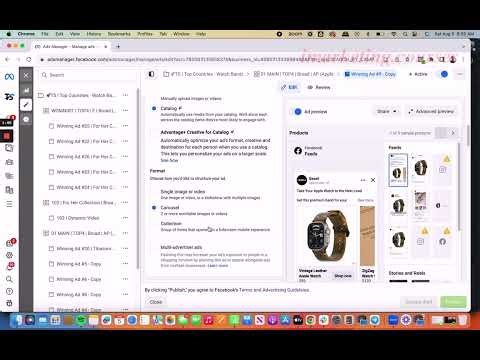The width and height of the screenshot is (480, 360).
Task: Click the campaign tree scrollbar
Action: (x=138, y=178)
